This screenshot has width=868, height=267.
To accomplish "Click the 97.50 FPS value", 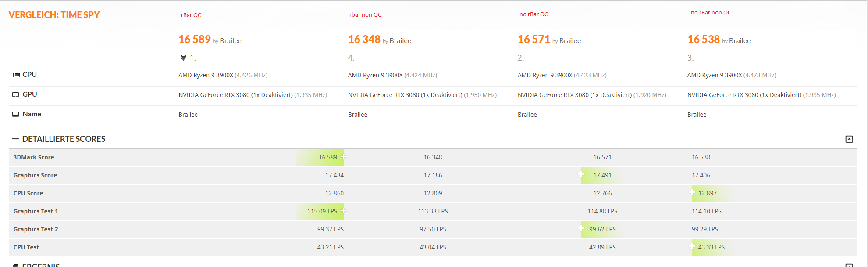I will click(x=433, y=229).
